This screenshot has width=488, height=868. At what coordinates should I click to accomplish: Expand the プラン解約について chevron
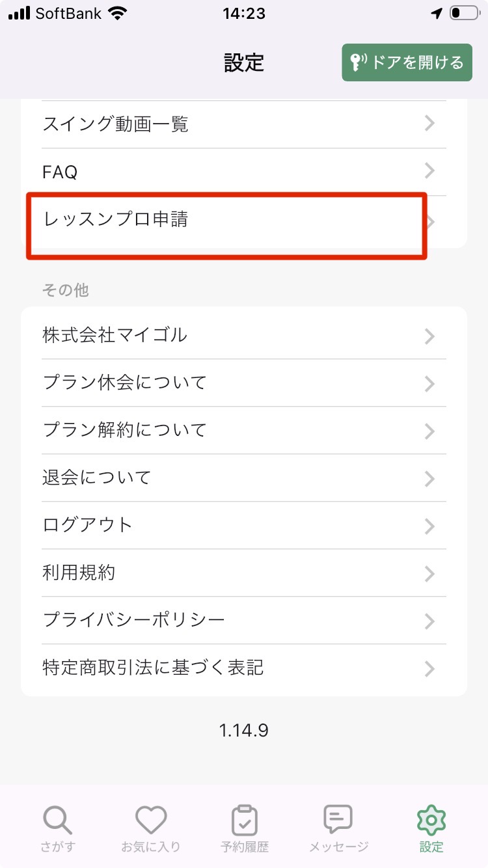pos(429,431)
